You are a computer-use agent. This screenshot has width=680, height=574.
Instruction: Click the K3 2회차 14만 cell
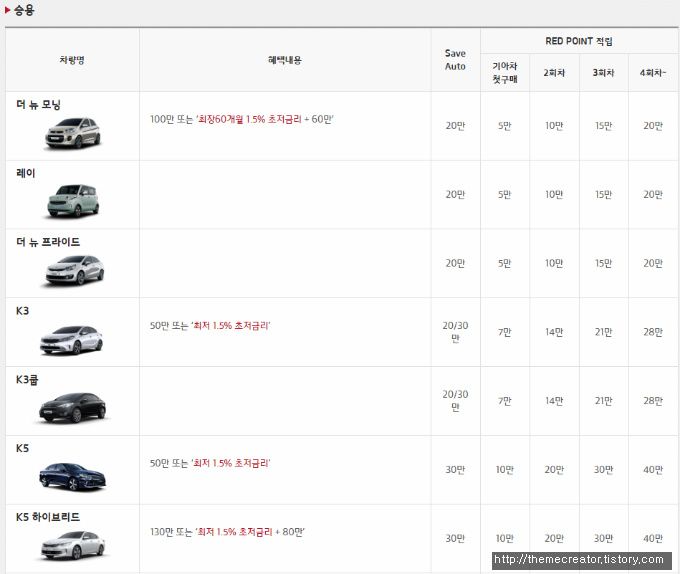pos(554,332)
